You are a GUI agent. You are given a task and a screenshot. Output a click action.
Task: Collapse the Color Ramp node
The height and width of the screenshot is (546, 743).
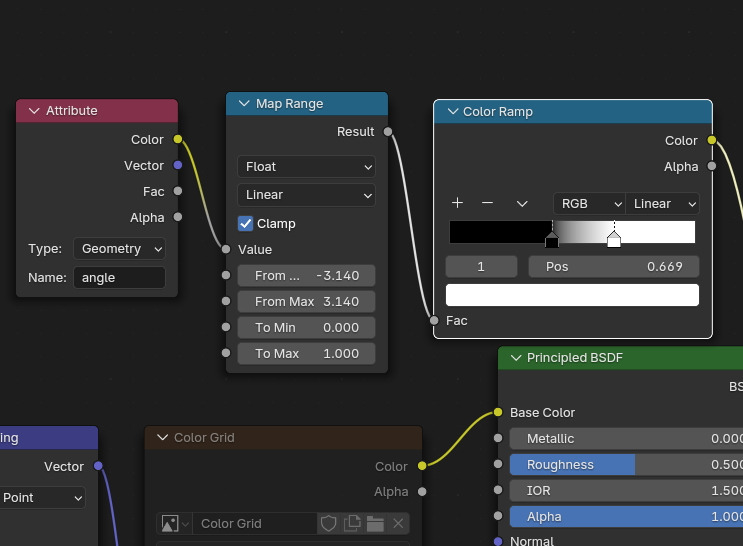(453, 111)
